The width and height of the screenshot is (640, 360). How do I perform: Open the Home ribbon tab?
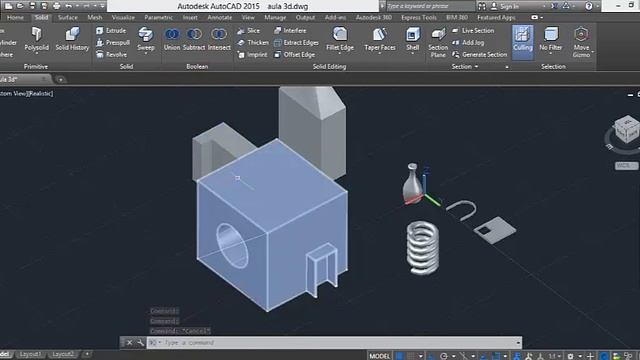pyautogui.click(x=15, y=18)
